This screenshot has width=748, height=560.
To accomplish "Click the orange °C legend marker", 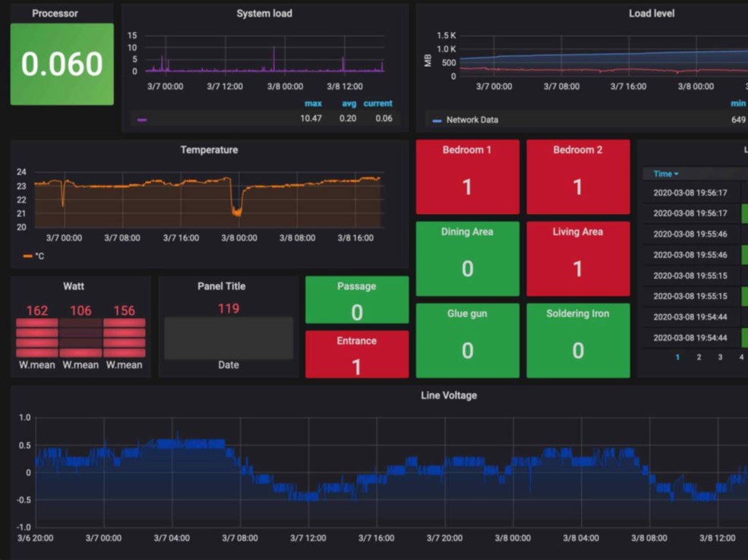I will point(27,256).
